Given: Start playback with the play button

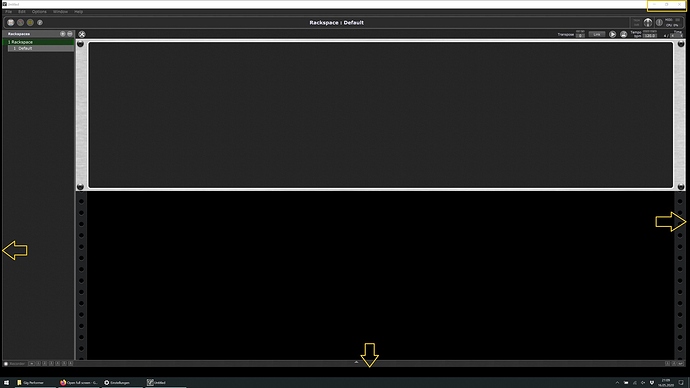Looking at the screenshot, I should pos(613,34).
